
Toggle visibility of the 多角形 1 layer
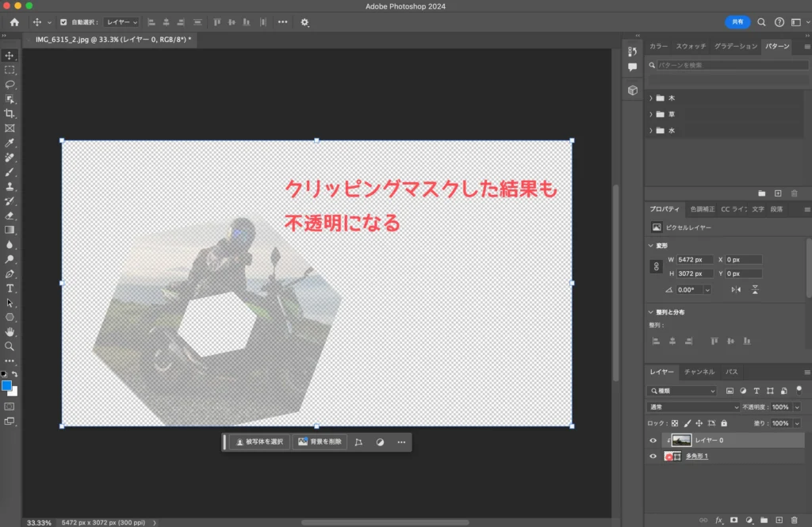(653, 456)
